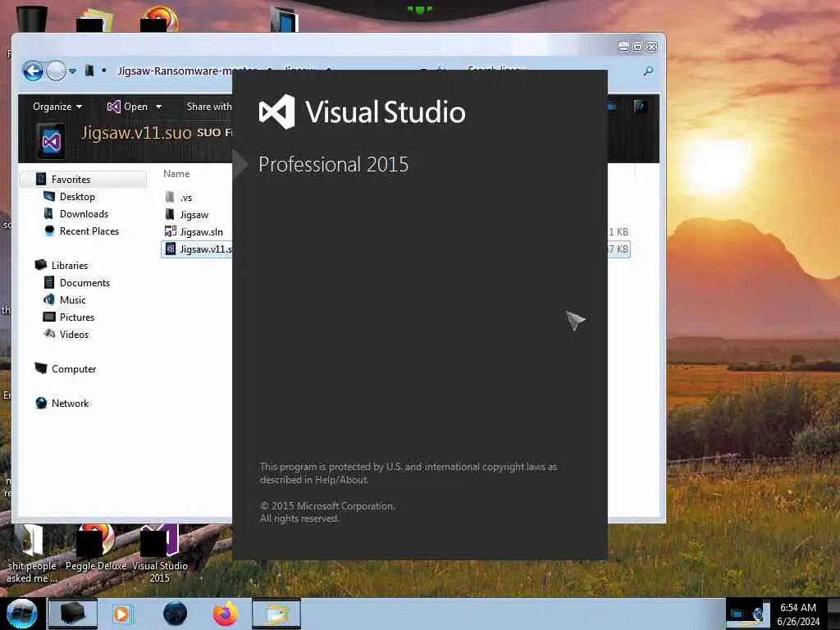This screenshot has height=630, width=840.
Task: Click the first taskbar app button beside Start
Action: coord(73,614)
